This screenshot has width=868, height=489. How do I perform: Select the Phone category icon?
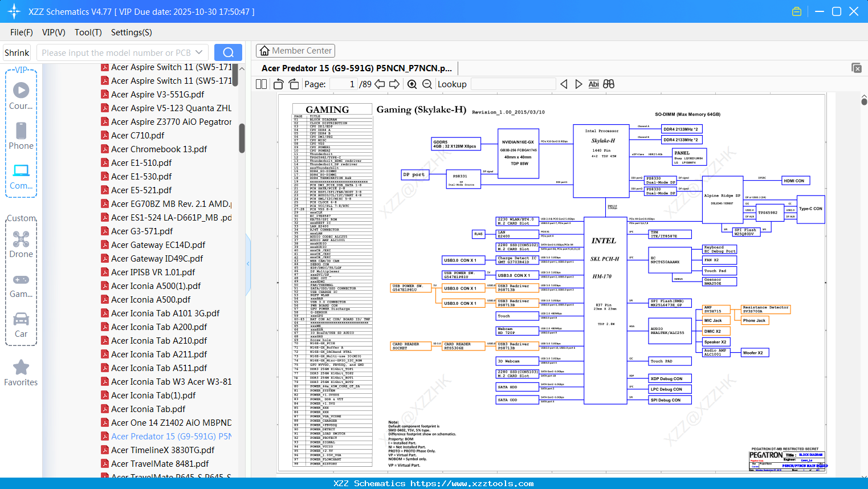point(21,136)
